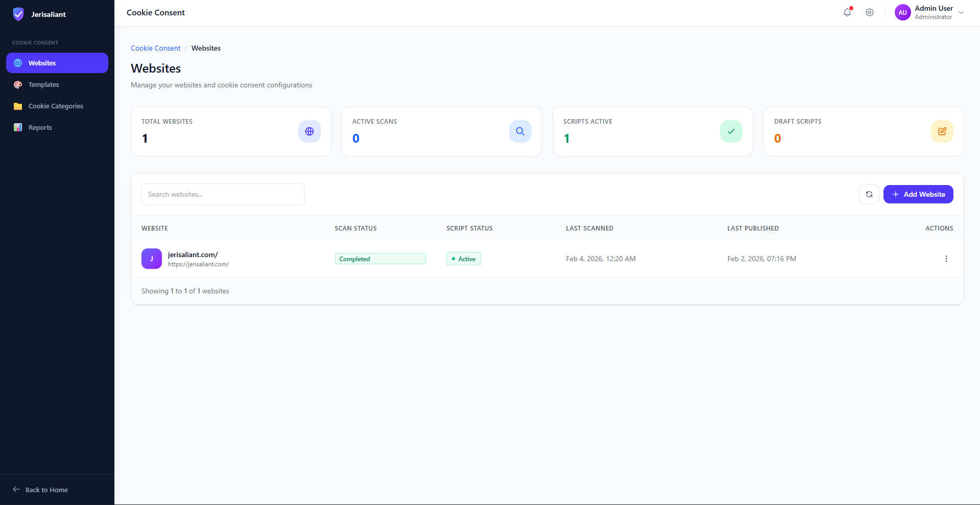This screenshot has height=505, width=980.
Task: Click the refresh websites icon button
Action: [x=869, y=194]
